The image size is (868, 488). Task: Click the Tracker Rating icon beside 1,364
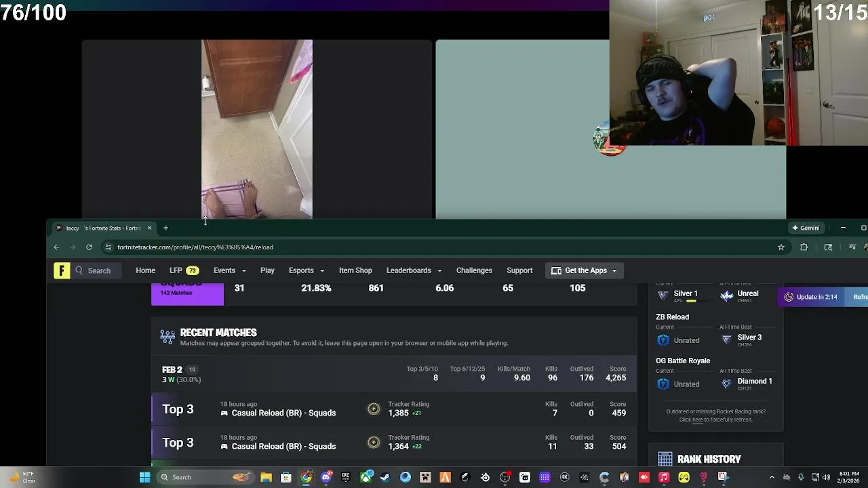[374, 443]
